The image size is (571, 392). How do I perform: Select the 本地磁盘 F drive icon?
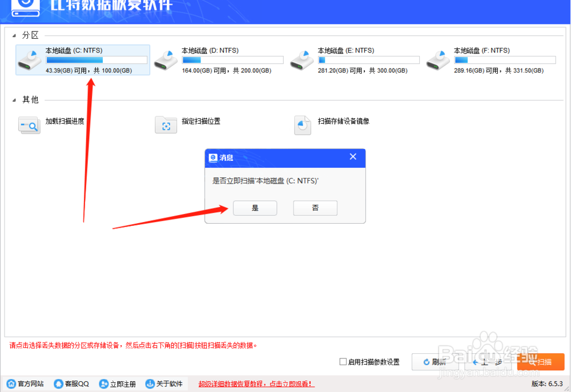coord(437,60)
